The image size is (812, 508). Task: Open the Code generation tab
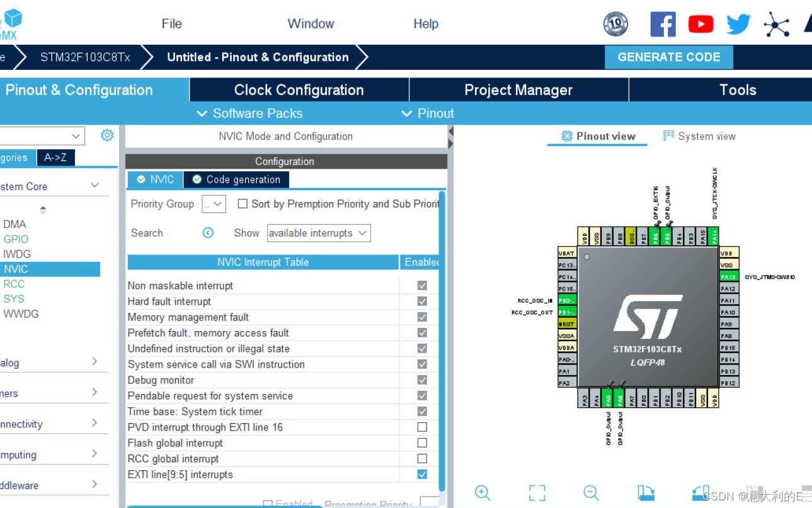coord(236,179)
